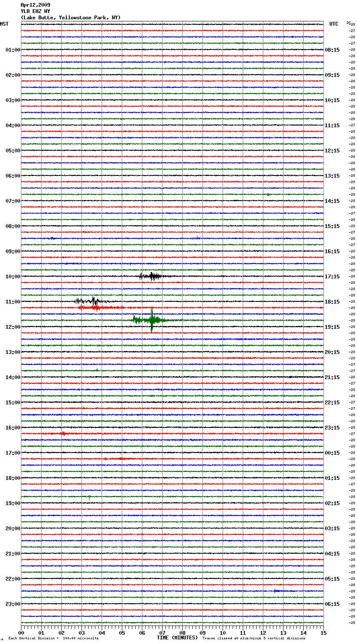Click the 04:15 UTC time label

332,554
